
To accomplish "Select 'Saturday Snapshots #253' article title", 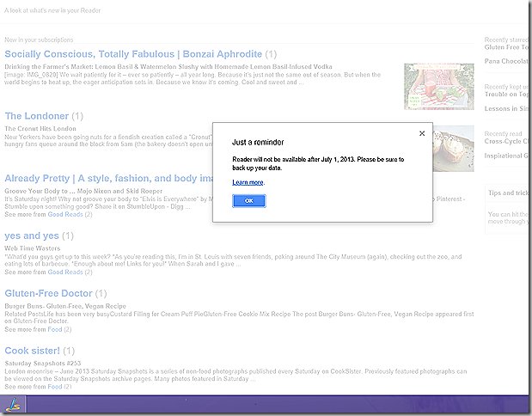I will pyautogui.click(x=43, y=364).
